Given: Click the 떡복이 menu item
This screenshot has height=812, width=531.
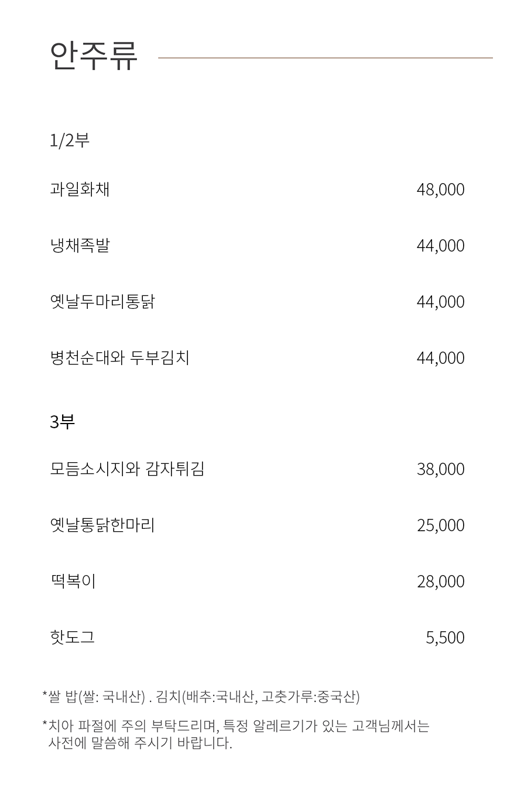Looking at the screenshot, I should pos(73,582).
